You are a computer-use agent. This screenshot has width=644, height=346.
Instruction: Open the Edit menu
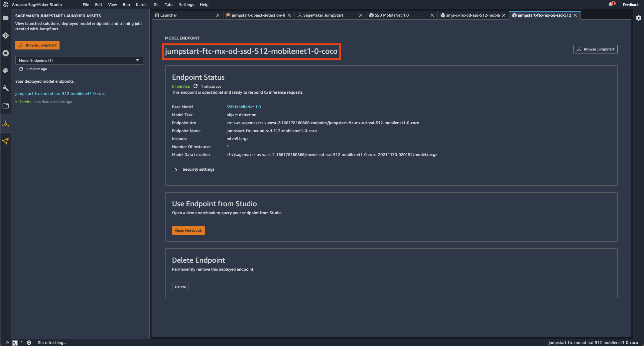click(98, 5)
